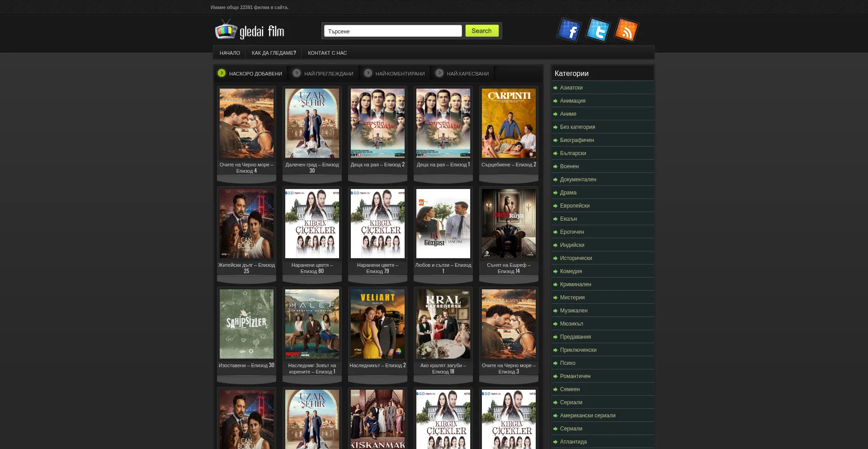This screenshot has height=449, width=868.
Task: Open 'Очите на Черно море – Епизод 3' link
Action: pyautogui.click(x=509, y=369)
